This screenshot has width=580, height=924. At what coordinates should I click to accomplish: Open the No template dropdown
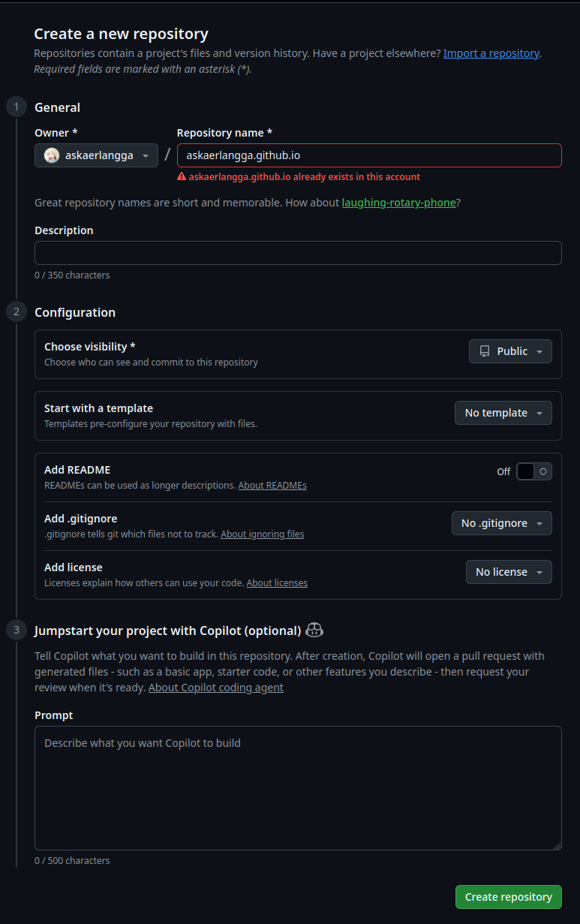pyautogui.click(x=503, y=412)
